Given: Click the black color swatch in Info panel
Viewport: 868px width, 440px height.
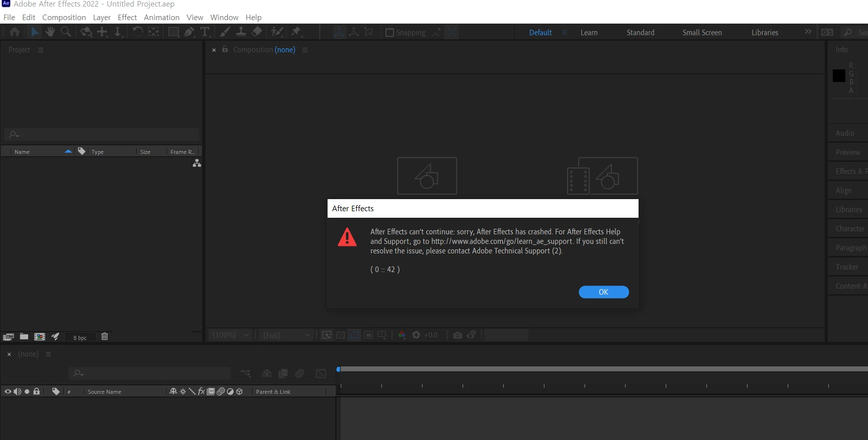Looking at the screenshot, I should (x=839, y=76).
